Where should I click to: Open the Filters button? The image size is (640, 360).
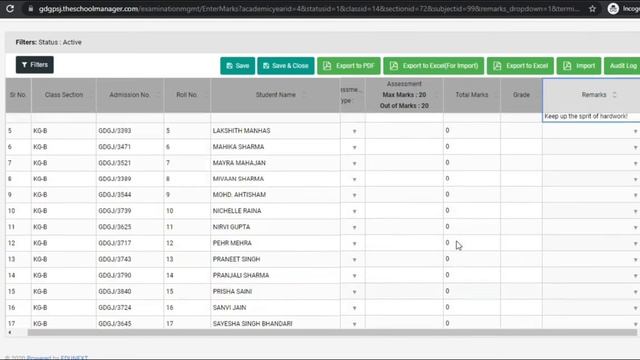[35, 65]
